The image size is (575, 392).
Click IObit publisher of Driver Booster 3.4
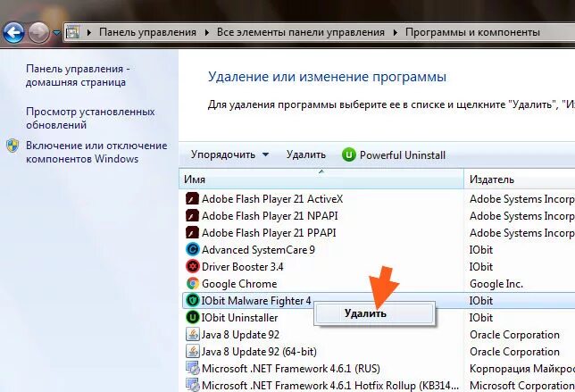coord(481,267)
